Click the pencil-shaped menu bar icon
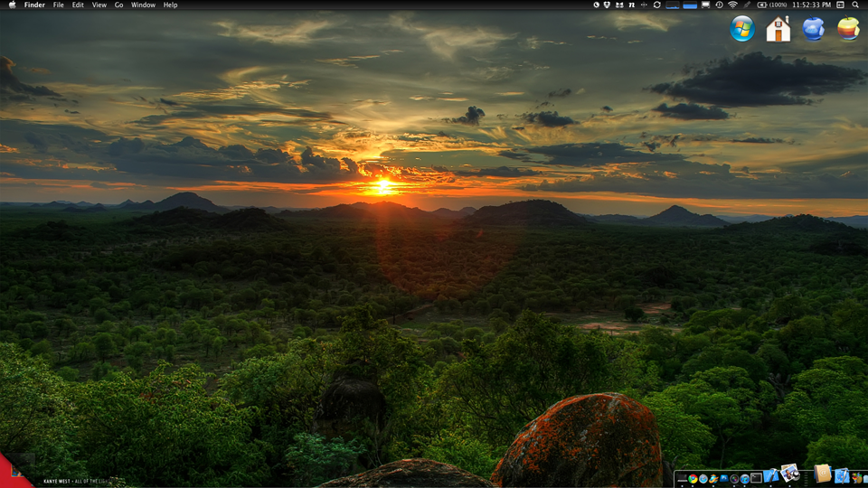This screenshot has width=868, height=488. click(747, 5)
